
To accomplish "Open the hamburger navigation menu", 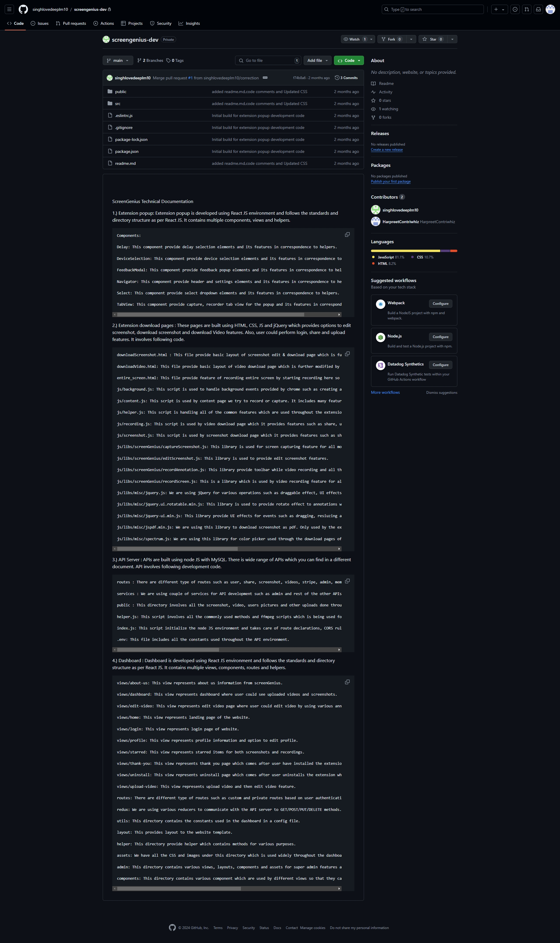I will (x=9, y=9).
